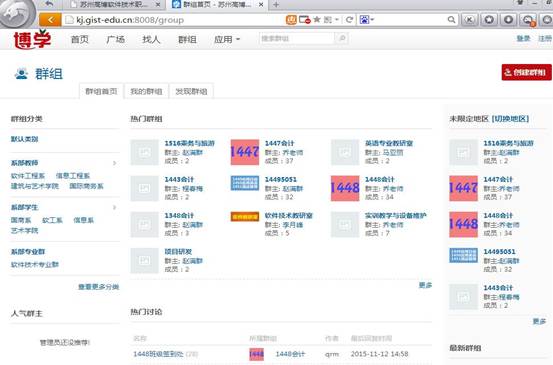Click the 默认类别 category link
Viewport: 553px width, 365px height.
[24, 139]
